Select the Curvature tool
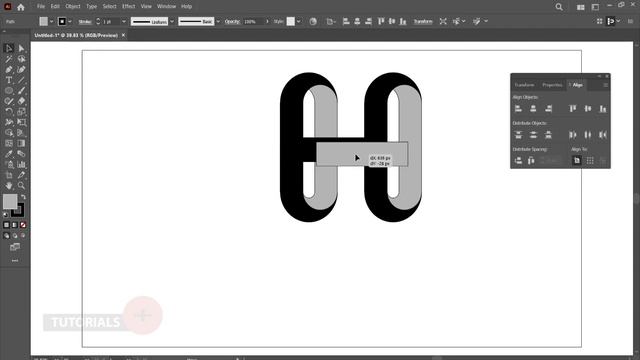Viewport: 640px width, 360px height. pyautogui.click(x=22, y=70)
